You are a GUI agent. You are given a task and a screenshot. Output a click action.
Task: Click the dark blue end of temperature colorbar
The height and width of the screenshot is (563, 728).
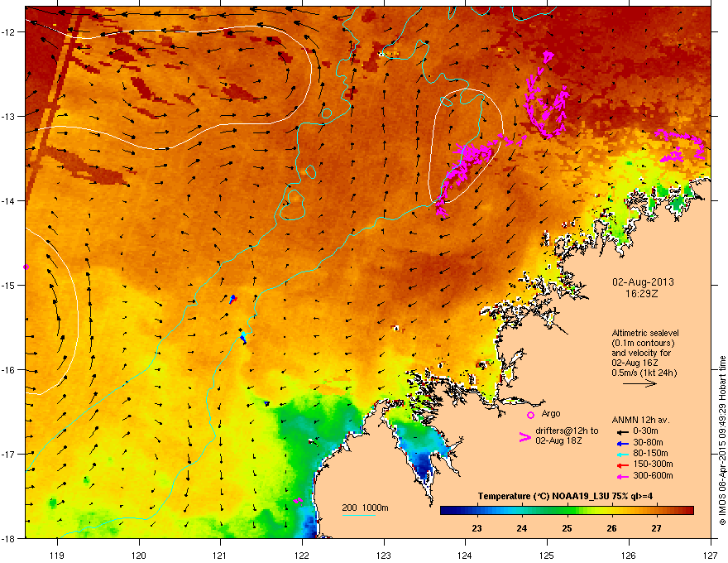click(446, 511)
